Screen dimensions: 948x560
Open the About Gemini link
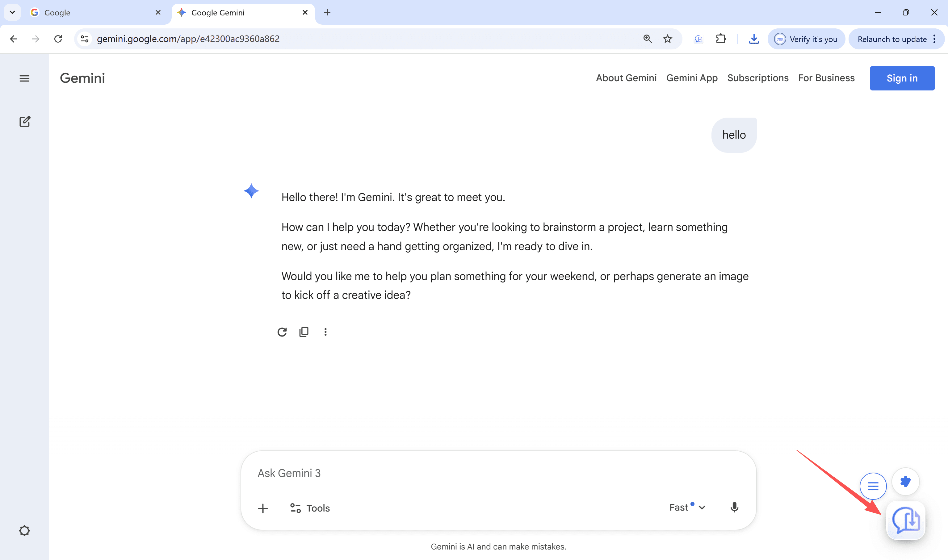(626, 78)
